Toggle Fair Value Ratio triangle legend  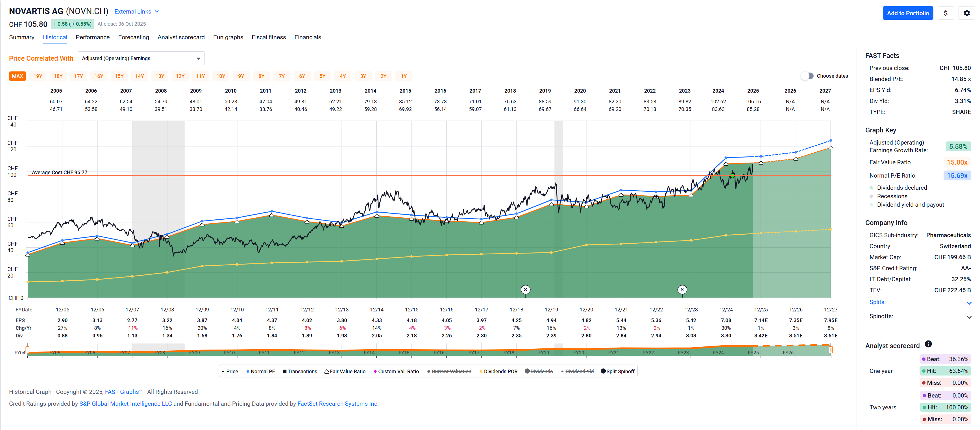[x=326, y=372]
